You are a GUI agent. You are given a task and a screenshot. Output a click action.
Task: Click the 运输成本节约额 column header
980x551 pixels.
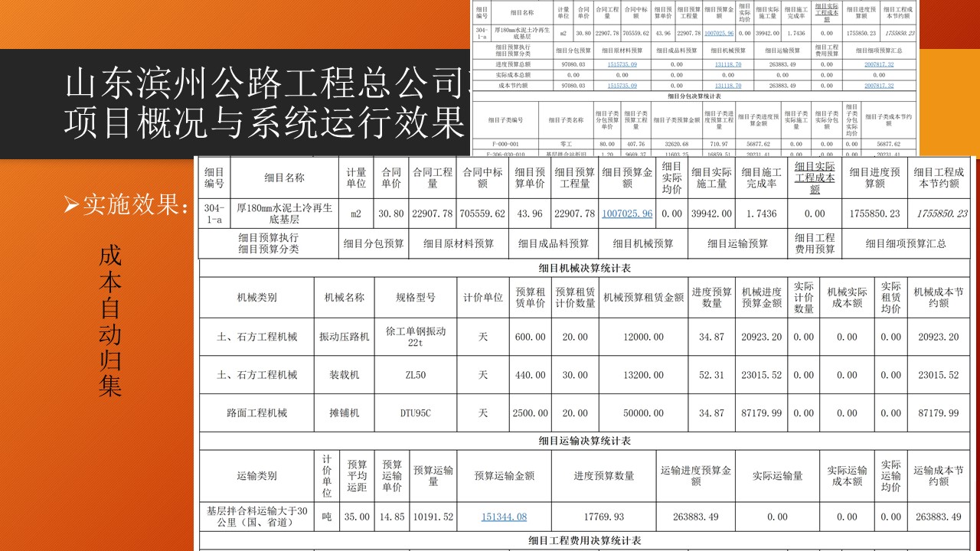pyautogui.click(x=939, y=476)
